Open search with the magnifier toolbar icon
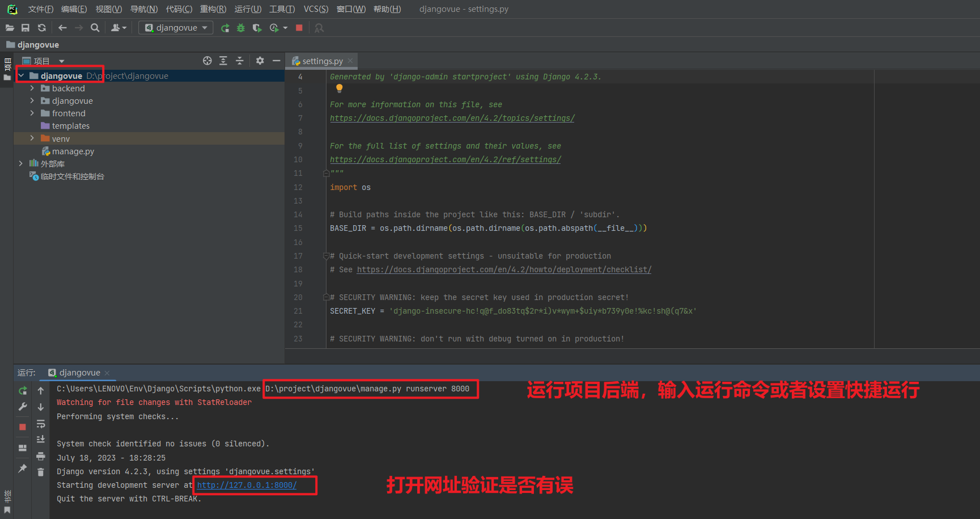 click(x=95, y=28)
